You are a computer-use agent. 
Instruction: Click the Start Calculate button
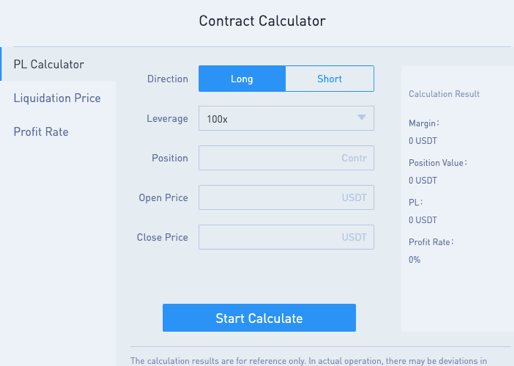click(259, 318)
